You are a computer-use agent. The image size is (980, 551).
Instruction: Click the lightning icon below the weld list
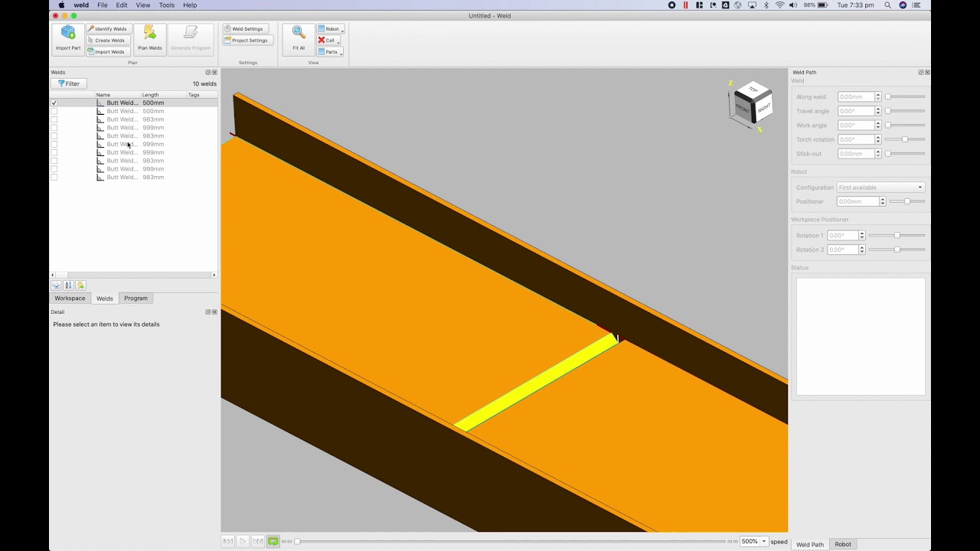click(x=80, y=285)
